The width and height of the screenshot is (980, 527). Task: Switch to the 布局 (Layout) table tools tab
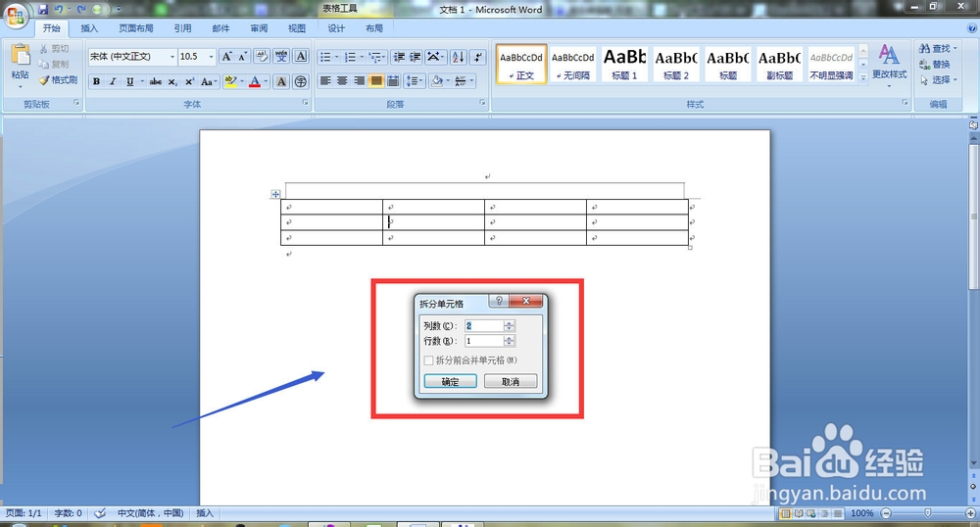(x=374, y=28)
